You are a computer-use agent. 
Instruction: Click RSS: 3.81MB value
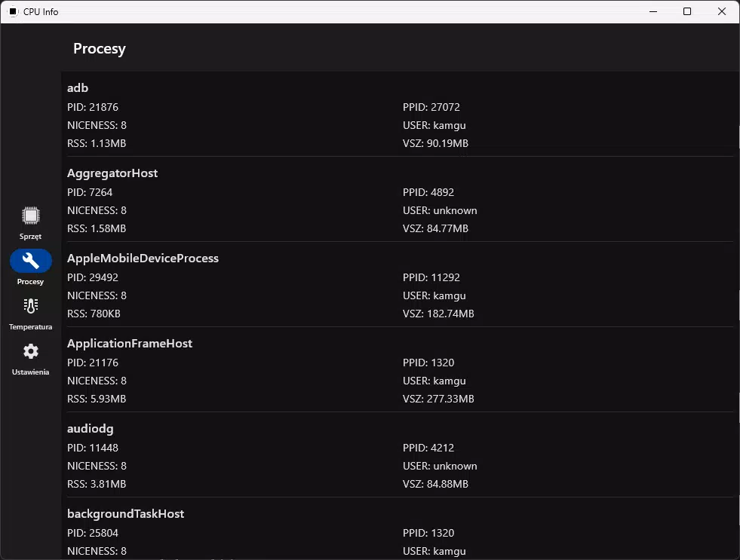click(97, 484)
